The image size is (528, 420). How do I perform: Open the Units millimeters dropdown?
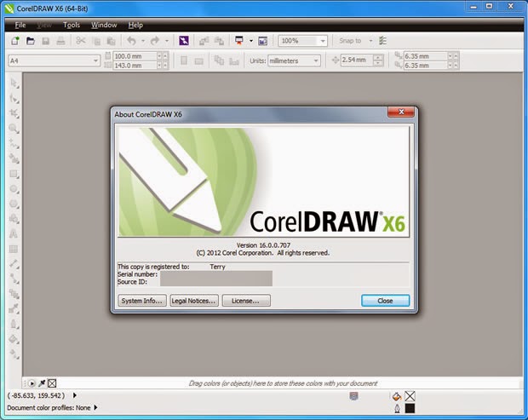coord(316,61)
